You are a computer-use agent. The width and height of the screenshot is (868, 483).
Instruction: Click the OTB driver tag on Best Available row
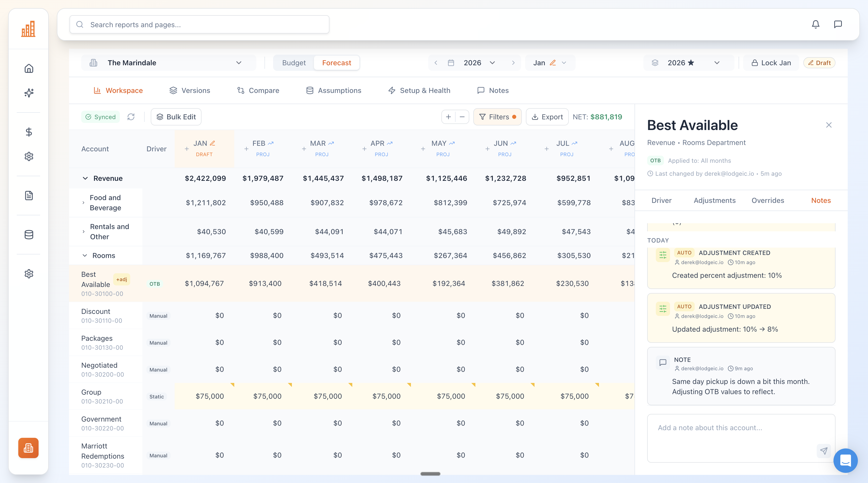[155, 284]
